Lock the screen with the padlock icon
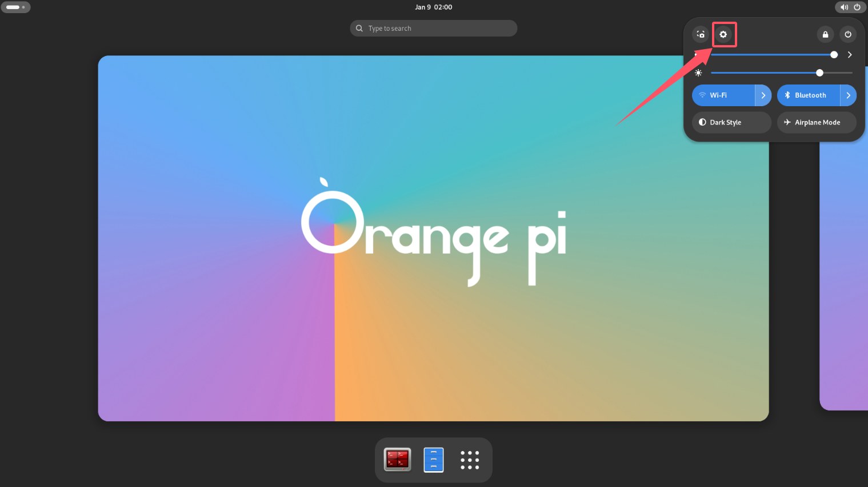 point(825,34)
